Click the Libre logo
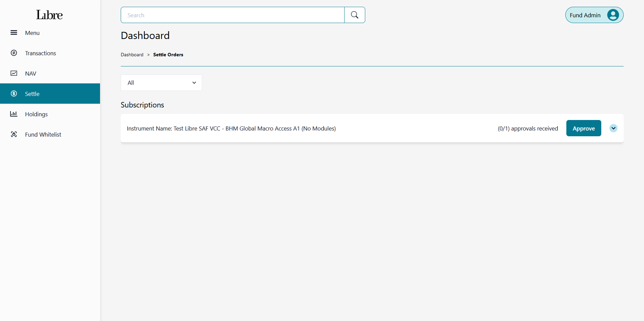The image size is (644, 321). pos(50,15)
